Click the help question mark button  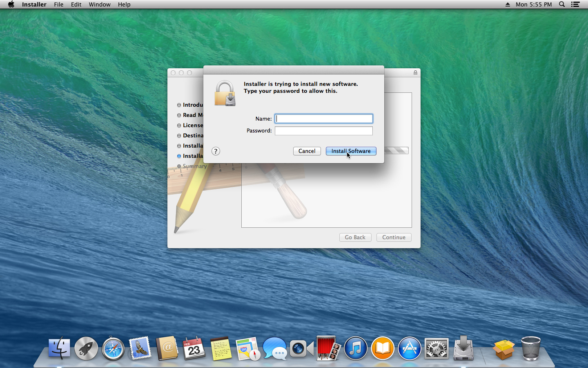(x=216, y=151)
